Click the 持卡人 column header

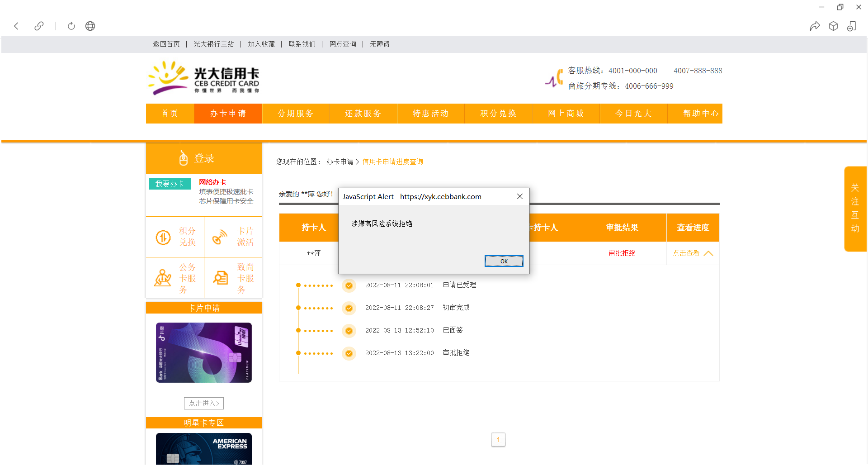[314, 228]
